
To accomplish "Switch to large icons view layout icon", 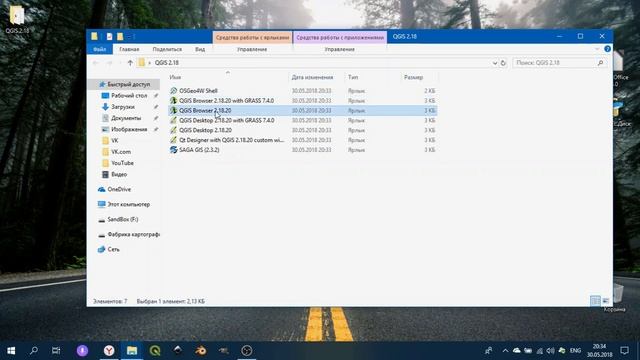I will [606, 301].
